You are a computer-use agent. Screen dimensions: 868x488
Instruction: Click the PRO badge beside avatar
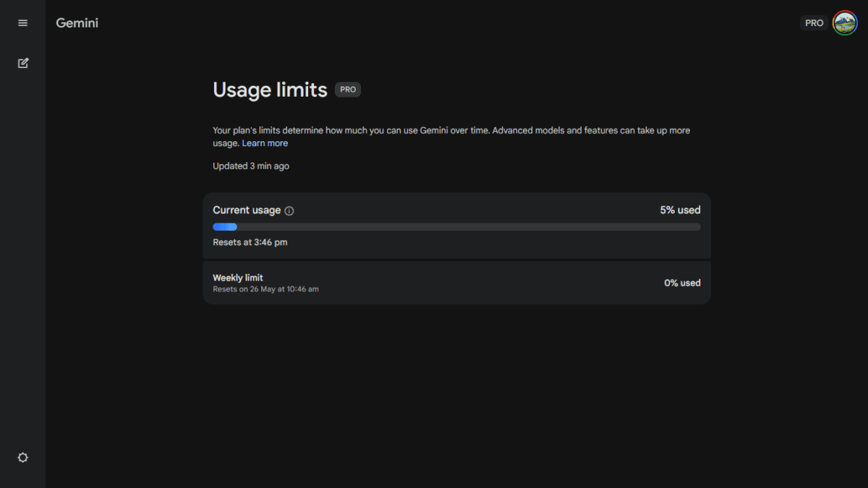[814, 23]
